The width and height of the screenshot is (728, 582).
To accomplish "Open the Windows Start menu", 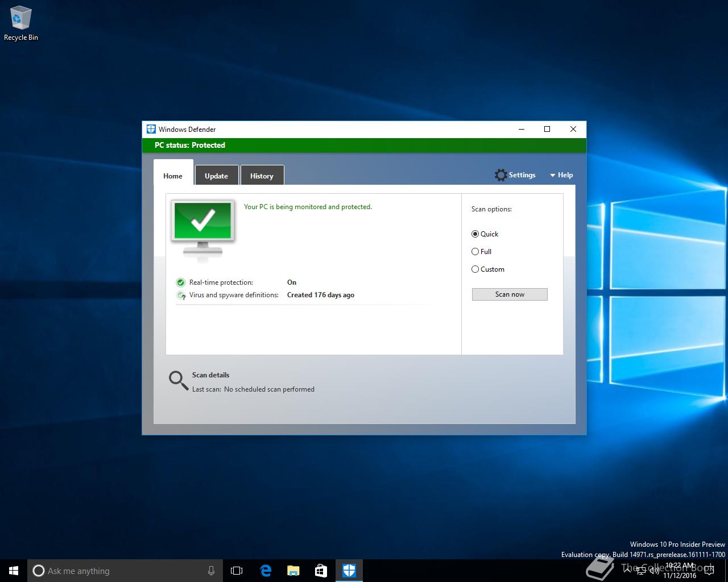I will 14,571.
